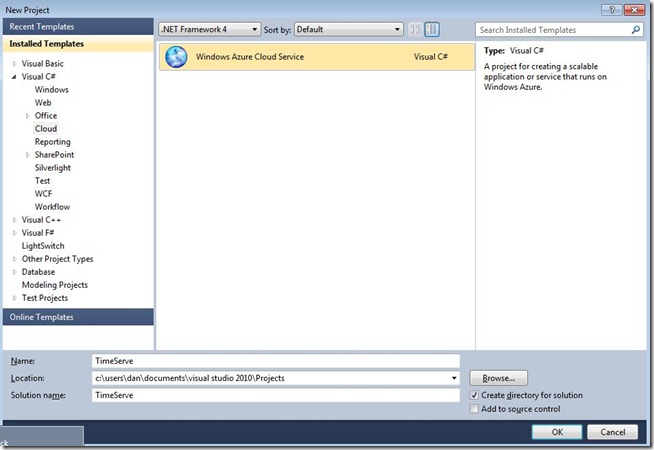The image size is (654, 450).
Task: Select the Visual C++ tree item
Action: click(x=41, y=220)
